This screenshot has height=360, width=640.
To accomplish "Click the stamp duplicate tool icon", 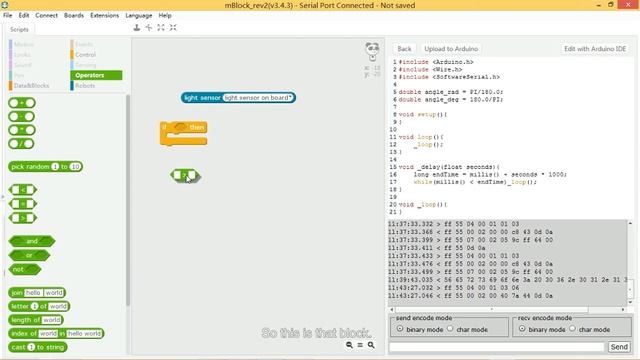I will click(137, 27).
